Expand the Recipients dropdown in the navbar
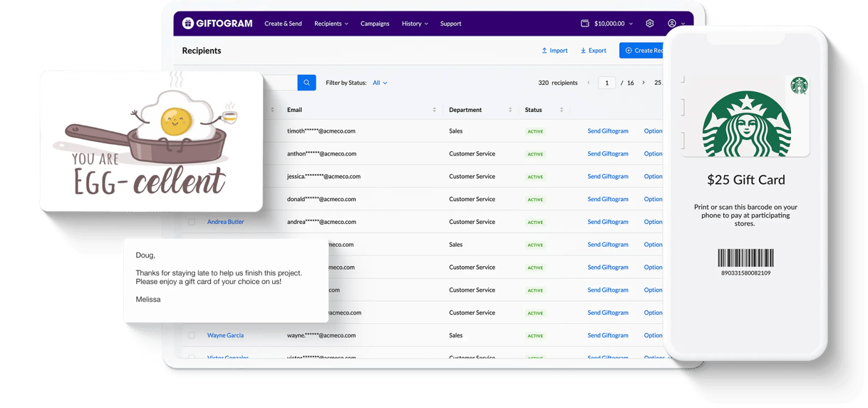 coord(331,24)
